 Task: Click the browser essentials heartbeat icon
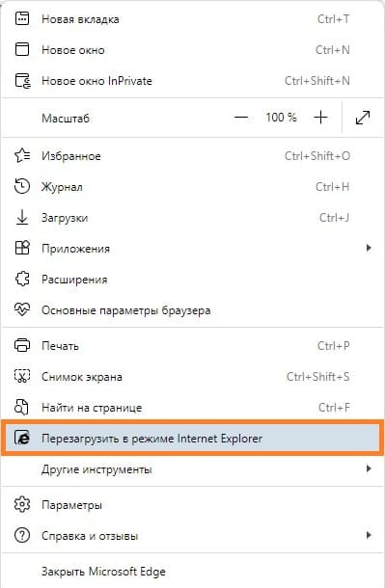(x=22, y=310)
